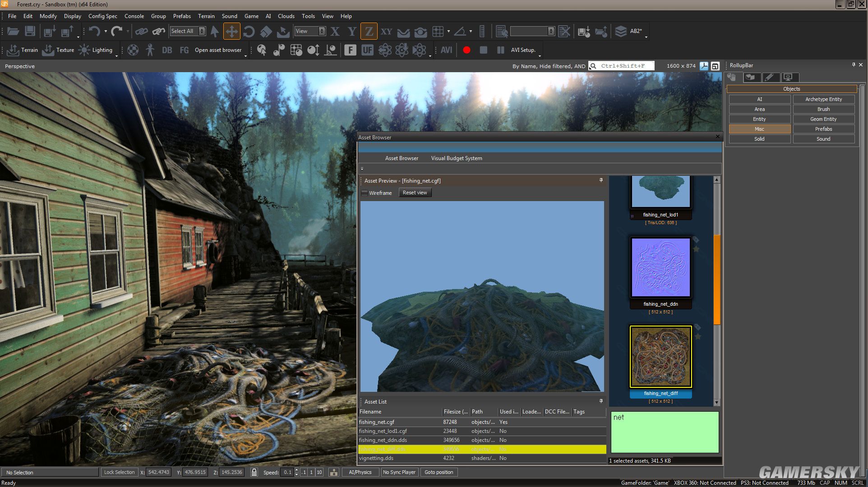Screen dimensions: 868x487
Task: Click the Speed value stepper arrows
Action: (296, 472)
